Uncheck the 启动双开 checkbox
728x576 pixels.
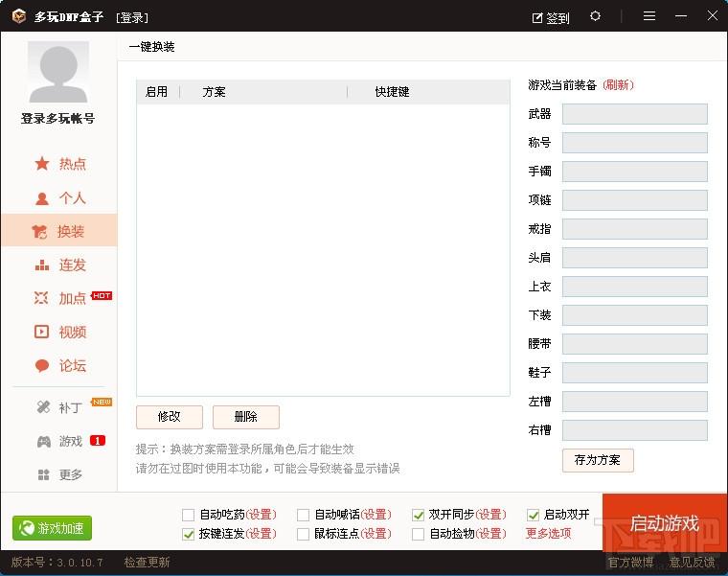pos(533,515)
